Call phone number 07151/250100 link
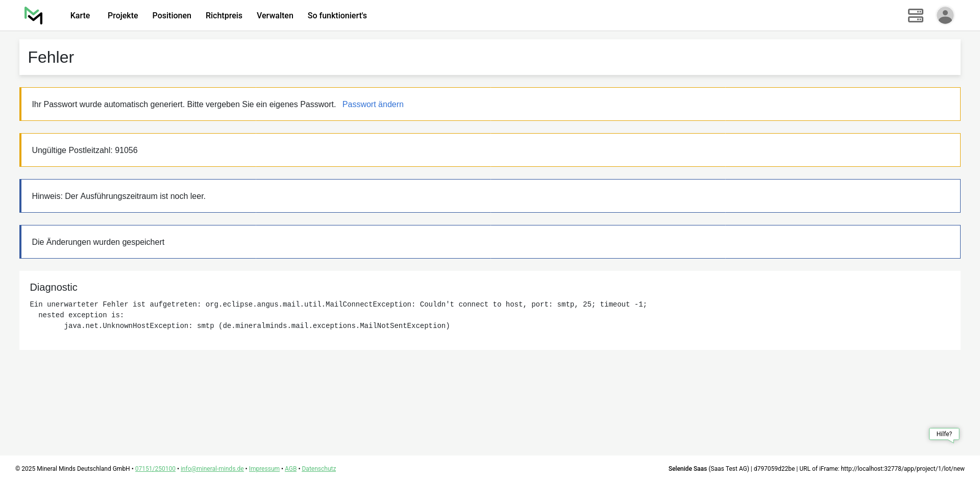The image size is (980, 481). (x=155, y=469)
